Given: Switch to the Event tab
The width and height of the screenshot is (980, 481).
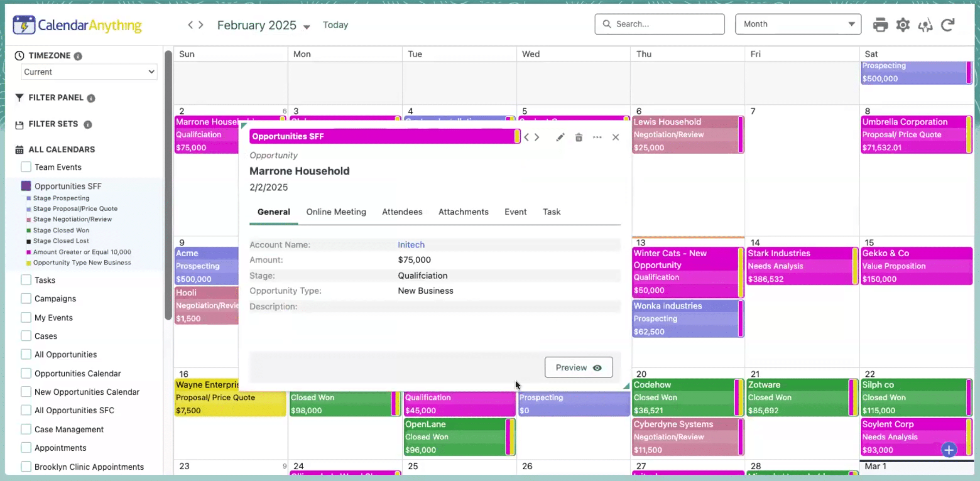Looking at the screenshot, I should [515, 212].
